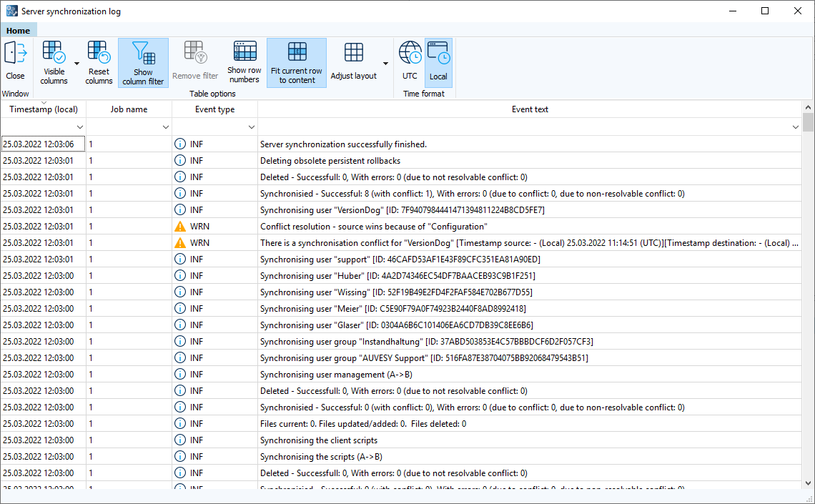Switch time format to UTC

409,63
